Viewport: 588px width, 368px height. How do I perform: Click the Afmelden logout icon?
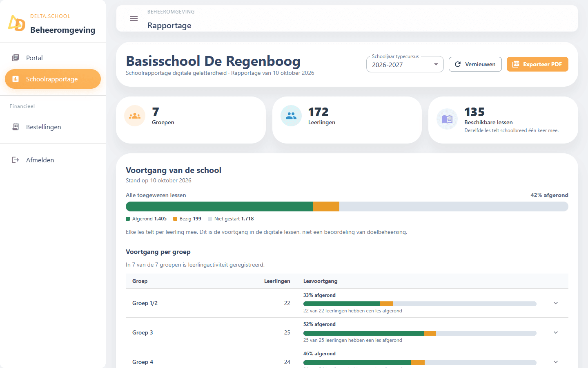(x=16, y=160)
